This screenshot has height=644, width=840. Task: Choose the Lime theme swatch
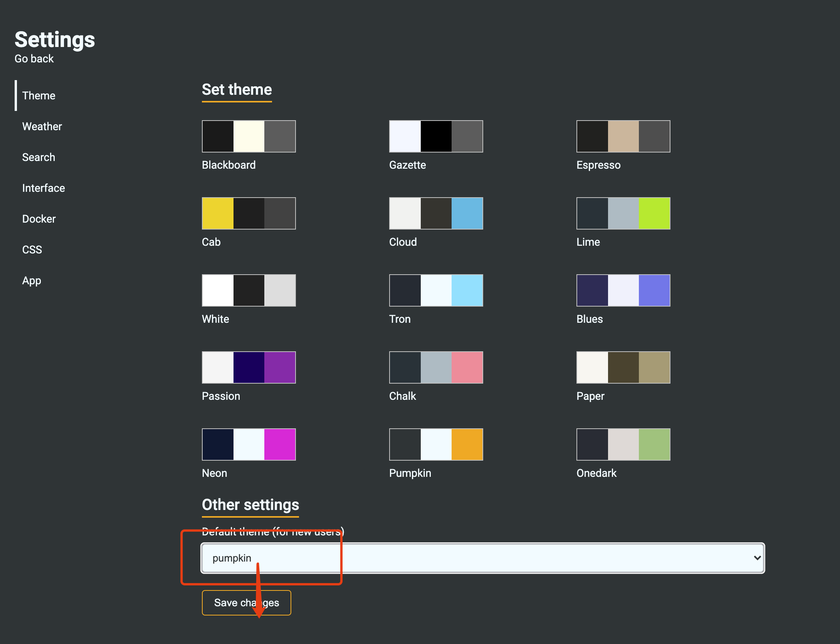[623, 213]
